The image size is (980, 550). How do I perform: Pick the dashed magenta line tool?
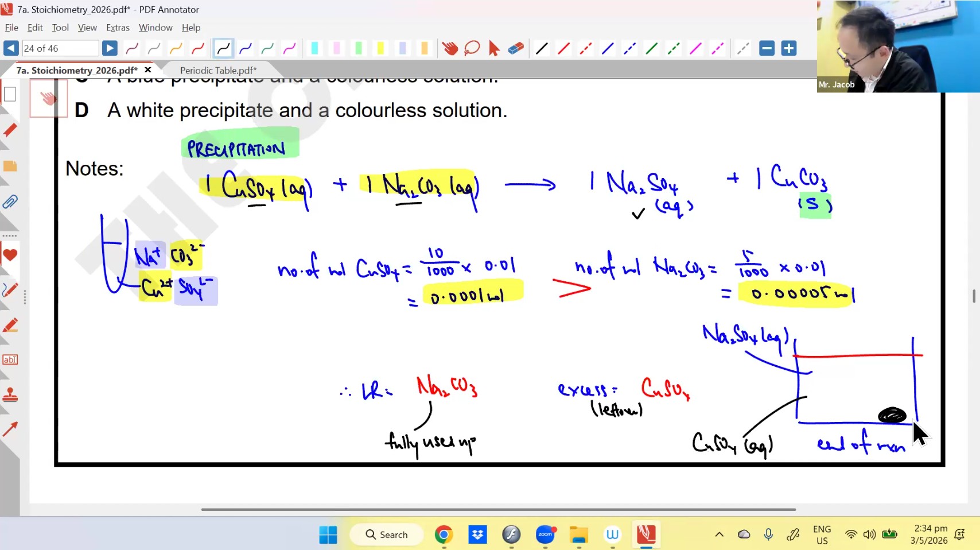click(717, 48)
